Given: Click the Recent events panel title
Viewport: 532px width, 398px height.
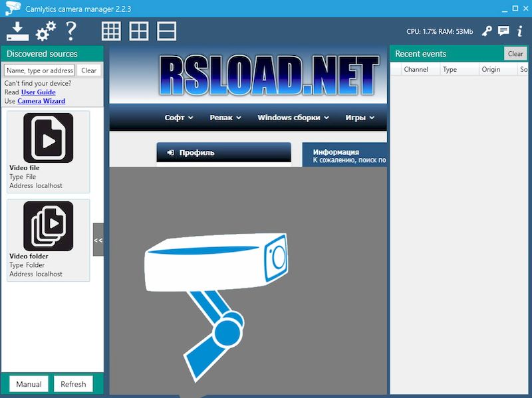Looking at the screenshot, I should pos(420,54).
